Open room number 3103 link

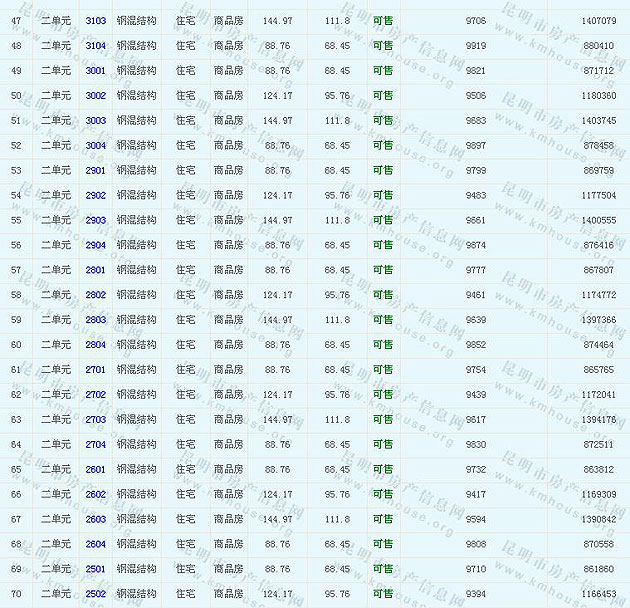click(x=96, y=21)
